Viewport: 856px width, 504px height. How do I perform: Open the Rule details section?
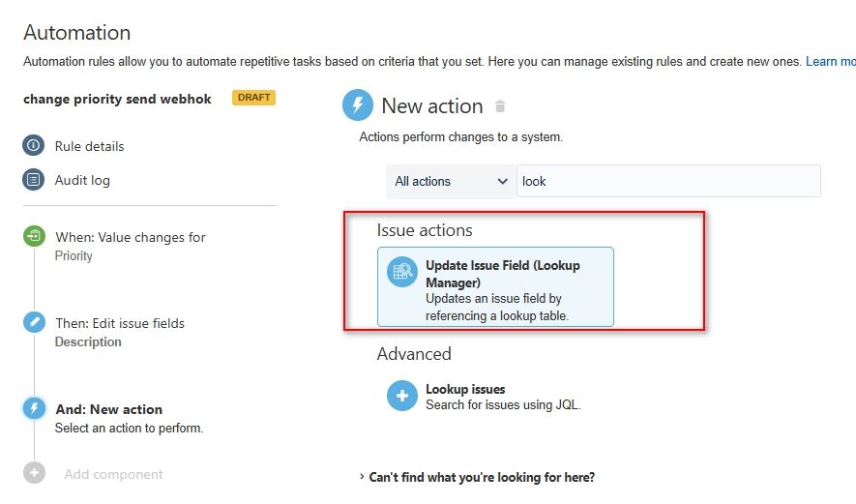pyautogui.click(x=90, y=146)
